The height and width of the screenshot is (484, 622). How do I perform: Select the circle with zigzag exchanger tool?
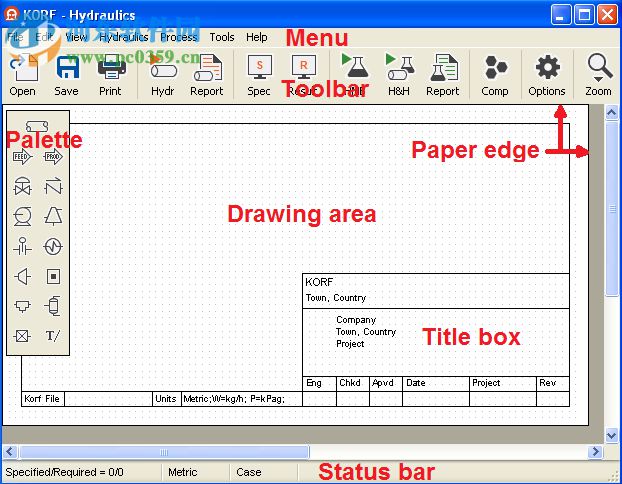click(x=53, y=246)
